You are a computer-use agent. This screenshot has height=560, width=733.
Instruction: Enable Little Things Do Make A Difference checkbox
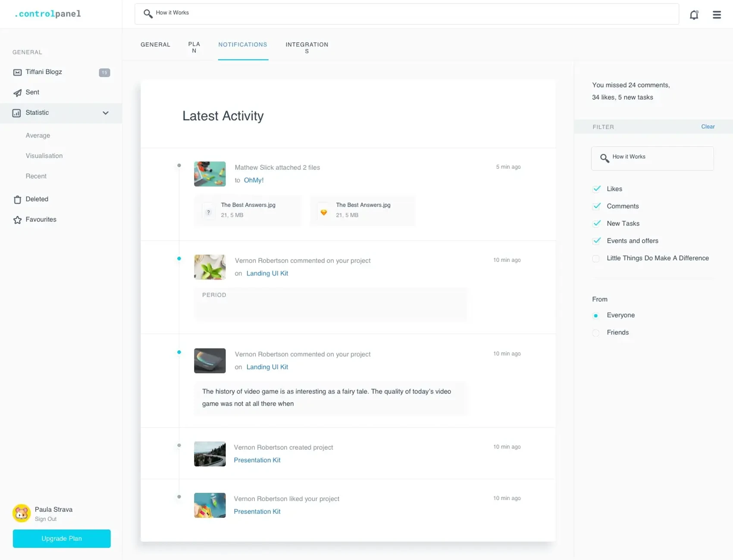[x=596, y=259]
